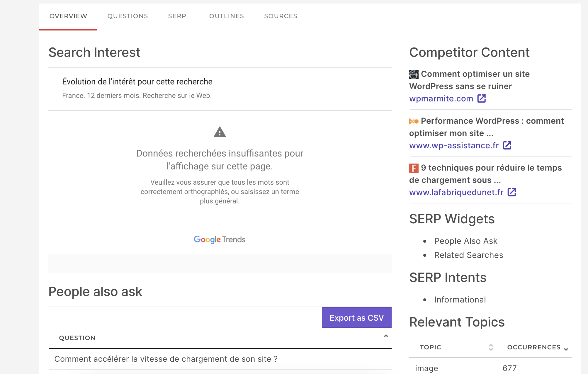Click the orange wp-assistance favicon
Image resolution: width=588 pixels, height=374 pixels.
(x=414, y=121)
